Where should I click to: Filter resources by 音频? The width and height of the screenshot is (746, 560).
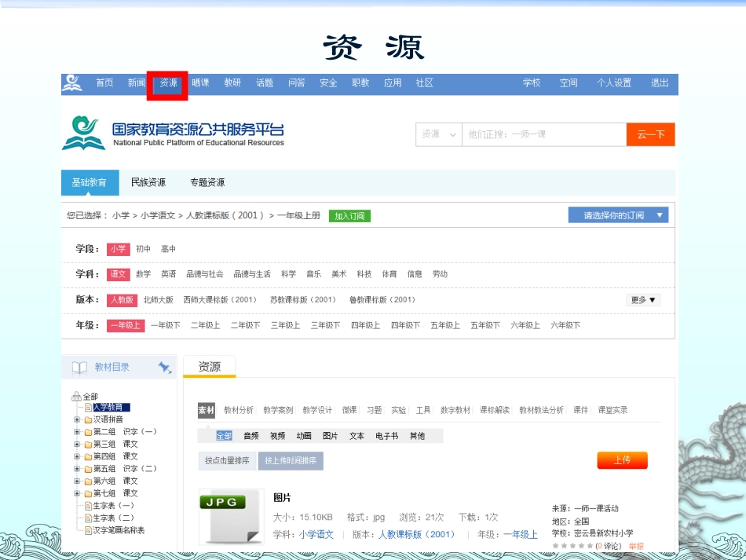tap(251, 436)
